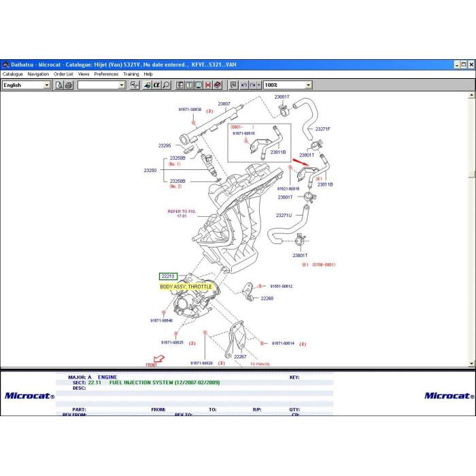This screenshot has width=476, height=476.
Task: Click the printer icon in toolbar
Action: (x=69, y=85)
